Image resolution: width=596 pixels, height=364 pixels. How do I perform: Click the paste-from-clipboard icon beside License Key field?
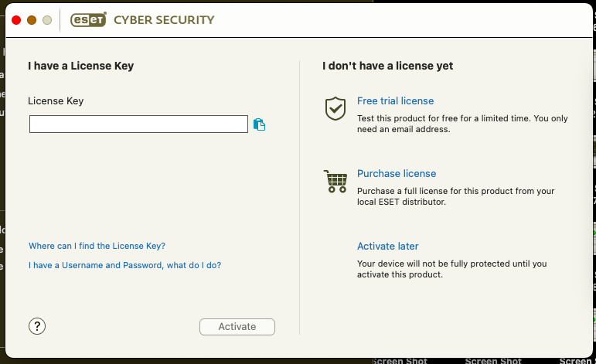[259, 124]
